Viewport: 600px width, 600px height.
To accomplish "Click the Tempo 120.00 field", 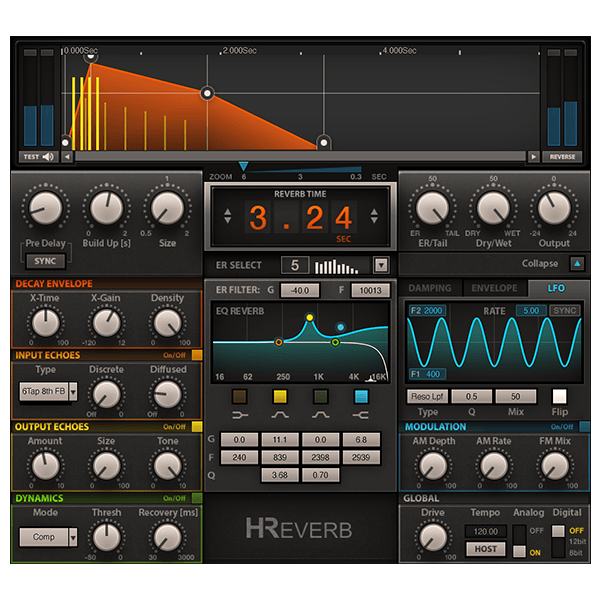I will (486, 532).
